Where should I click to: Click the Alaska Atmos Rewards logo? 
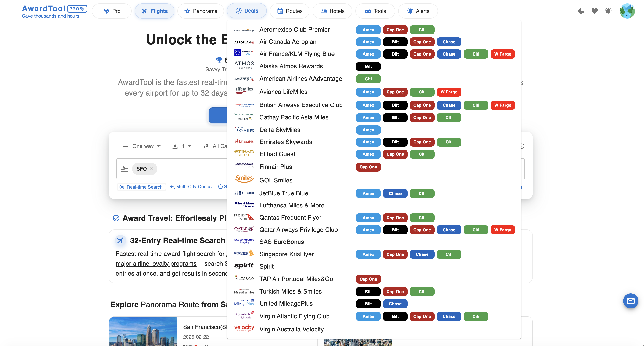(244, 65)
